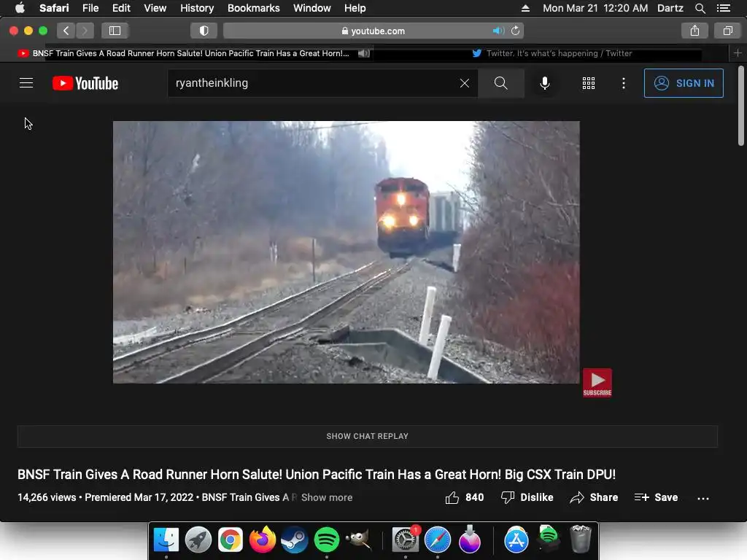The width and height of the screenshot is (747, 560).
Task: Open the YouTube apps grid icon
Action: click(589, 83)
